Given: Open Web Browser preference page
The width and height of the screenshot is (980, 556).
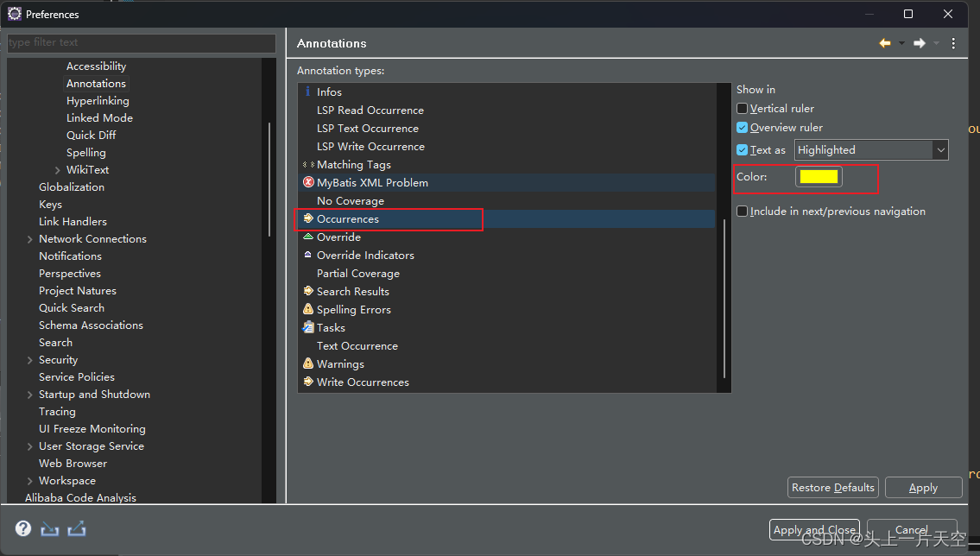Looking at the screenshot, I should point(73,464).
